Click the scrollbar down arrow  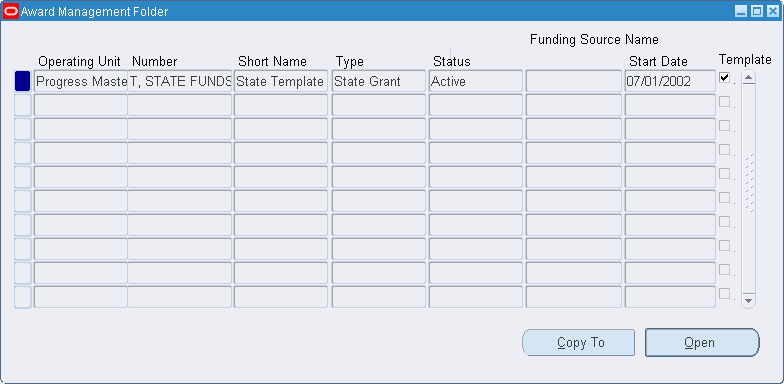(748, 300)
